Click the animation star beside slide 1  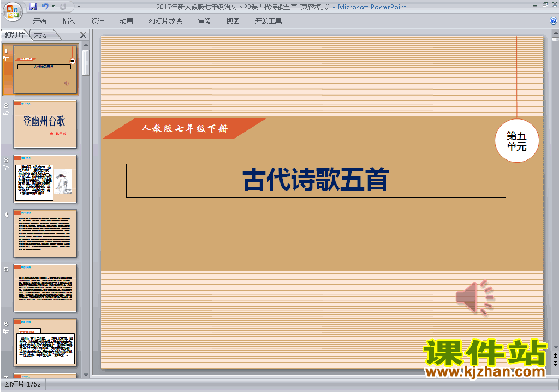pyautogui.click(x=6, y=58)
